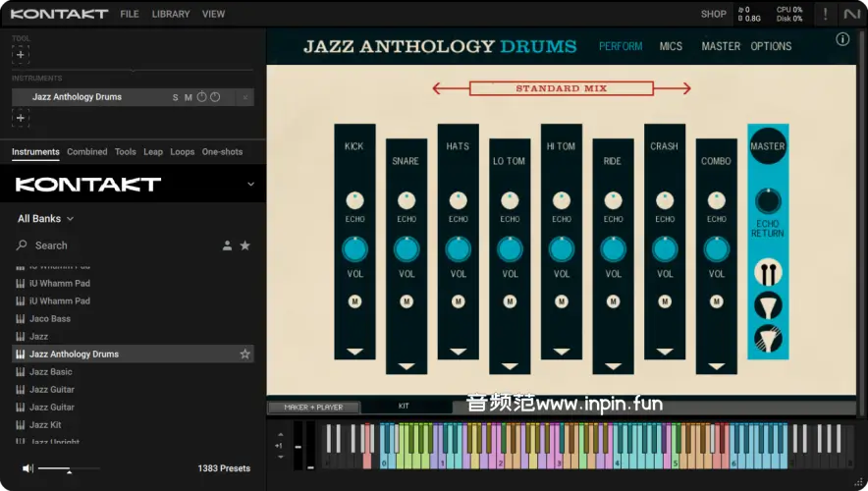Select the open brushes icon in Master
868x491 pixels.
768,338
